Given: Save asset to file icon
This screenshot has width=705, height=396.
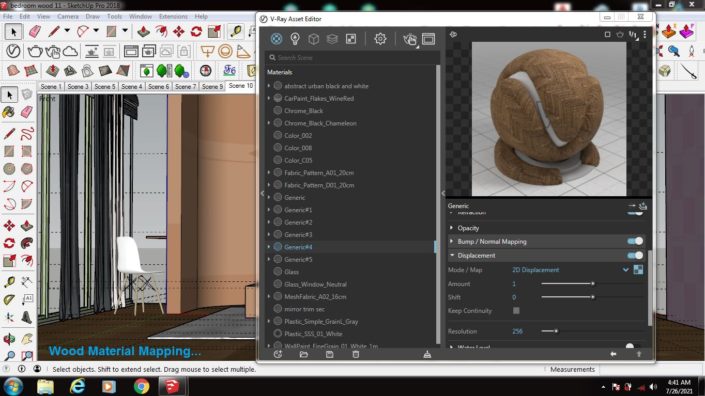Looking at the screenshot, I should 330,354.
